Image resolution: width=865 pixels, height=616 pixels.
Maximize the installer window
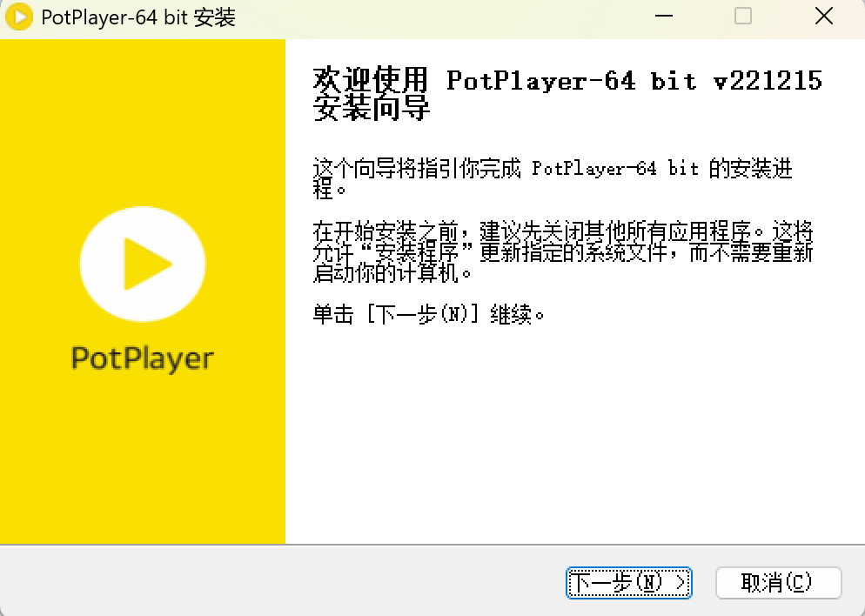coord(742,16)
